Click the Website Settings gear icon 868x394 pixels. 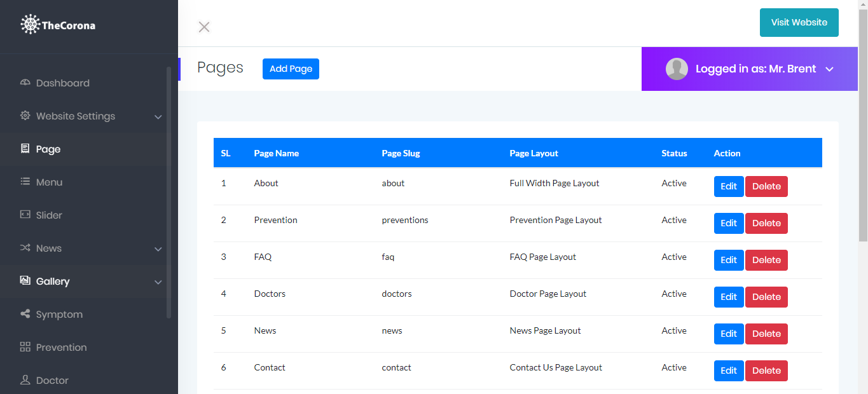tap(25, 116)
